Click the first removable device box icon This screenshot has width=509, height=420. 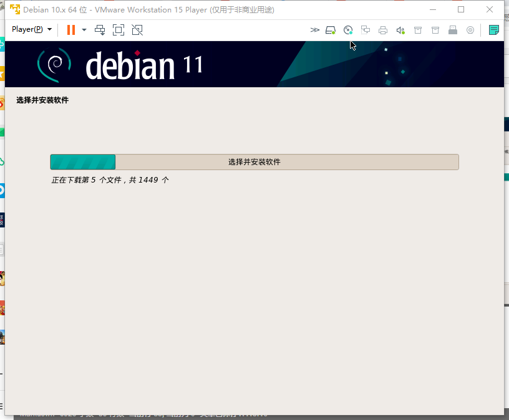pyautogui.click(x=418, y=30)
